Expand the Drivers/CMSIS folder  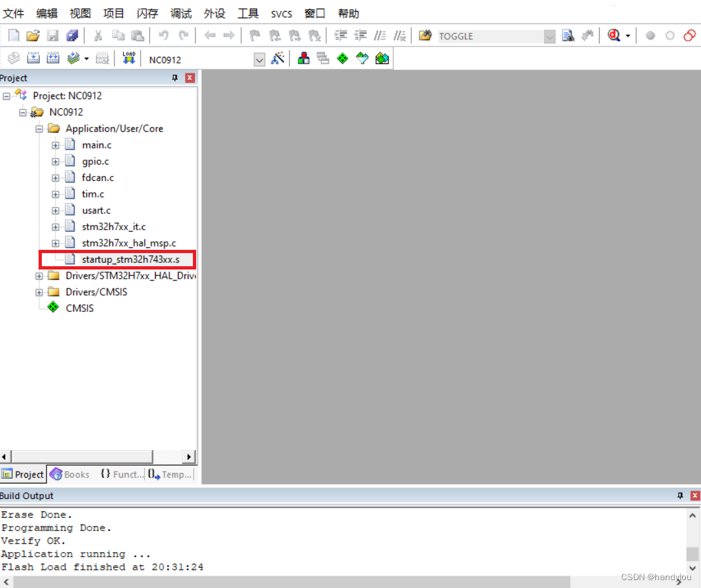point(39,292)
